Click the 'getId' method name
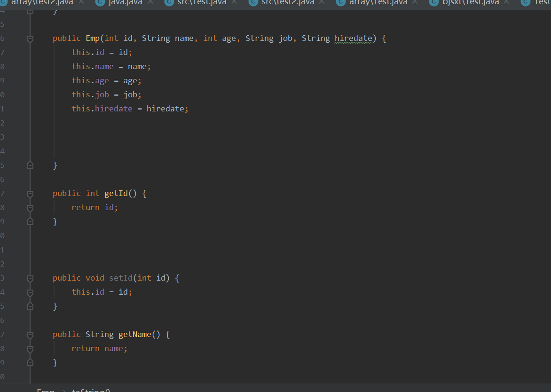The image size is (551, 392). (116, 194)
